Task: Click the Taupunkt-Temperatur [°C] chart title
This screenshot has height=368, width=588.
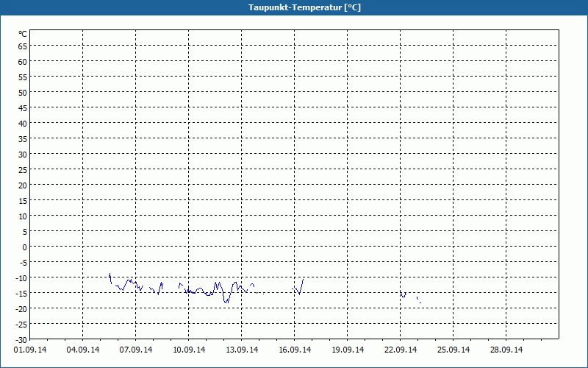Action: coord(294,7)
